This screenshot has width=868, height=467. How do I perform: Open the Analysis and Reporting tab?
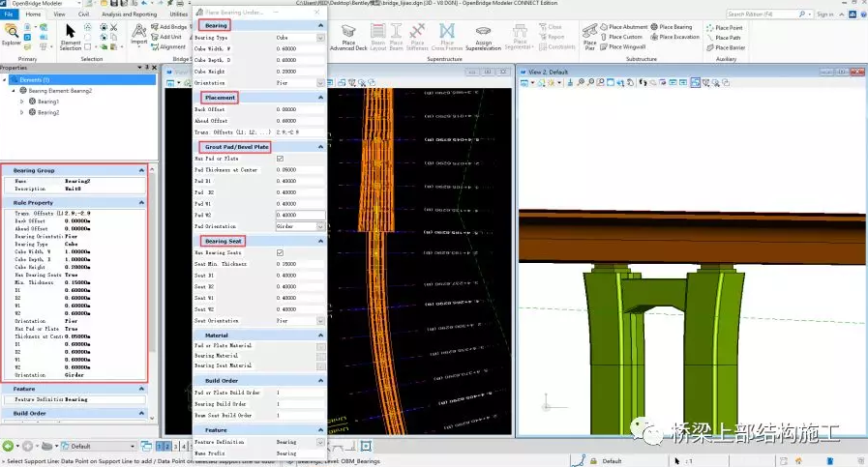[x=130, y=15]
